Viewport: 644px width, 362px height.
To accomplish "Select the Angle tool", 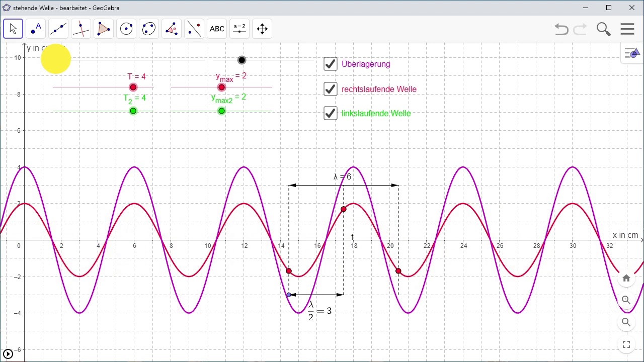I will click(x=172, y=29).
